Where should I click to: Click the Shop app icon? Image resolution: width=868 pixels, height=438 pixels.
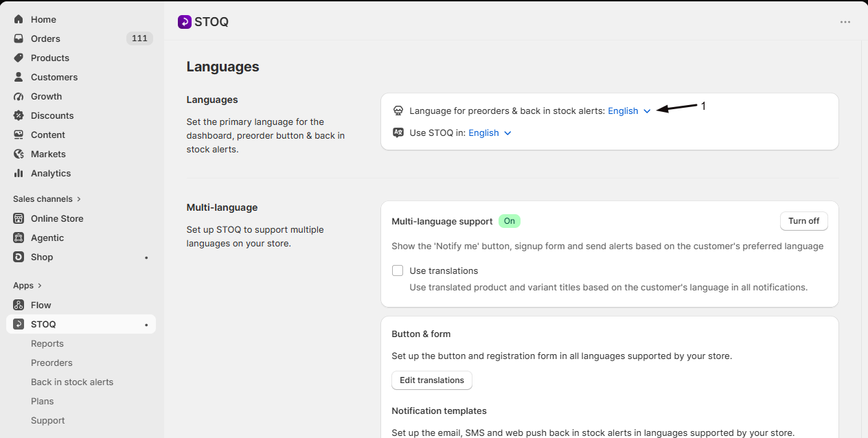pyautogui.click(x=19, y=257)
